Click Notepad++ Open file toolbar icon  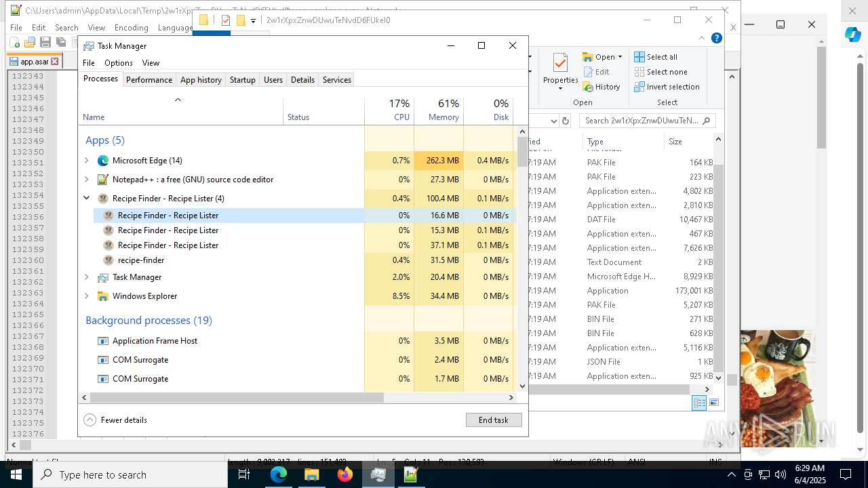tap(30, 42)
